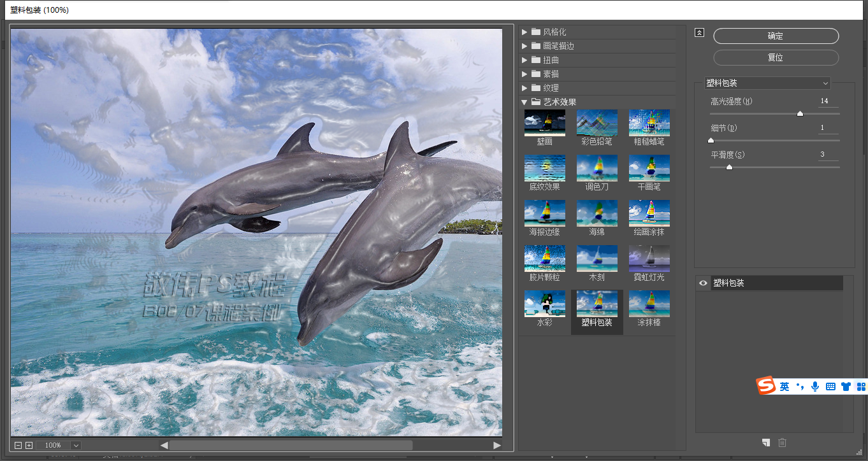Expand the 风格化 filter folder

(x=524, y=32)
